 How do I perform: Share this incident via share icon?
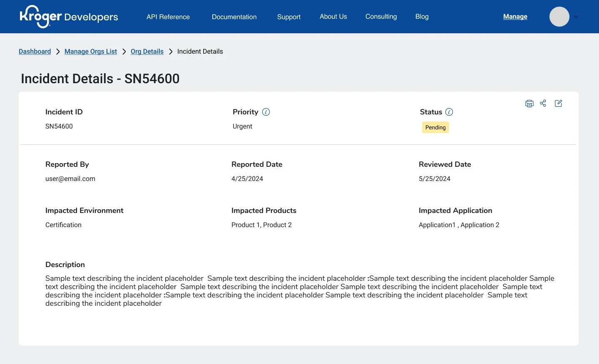click(543, 103)
